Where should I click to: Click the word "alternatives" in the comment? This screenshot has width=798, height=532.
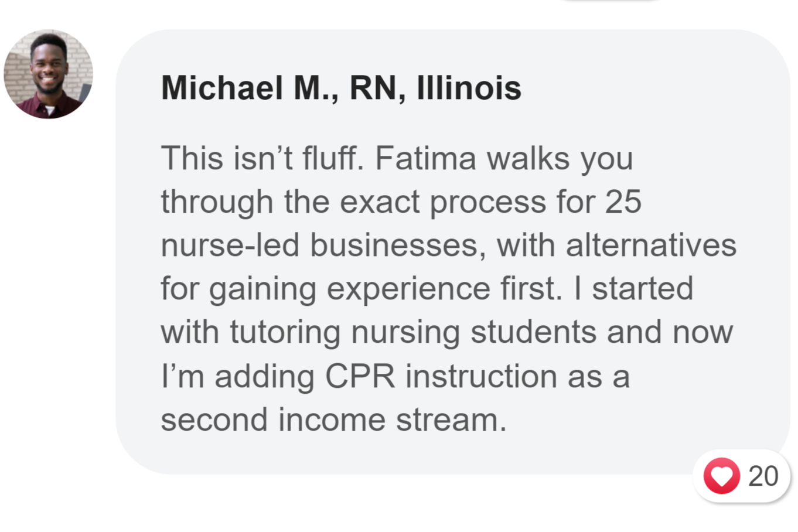tap(651, 245)
